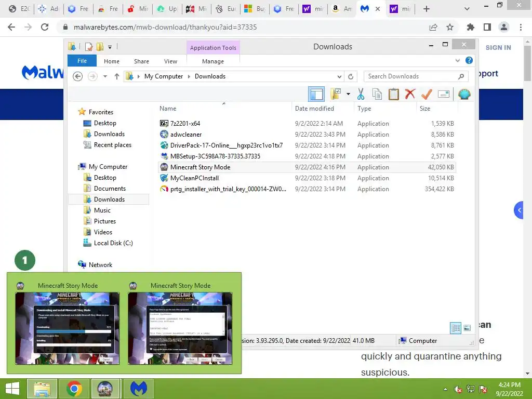Click Google Chrome icon on taskbar

click(74, 389)
